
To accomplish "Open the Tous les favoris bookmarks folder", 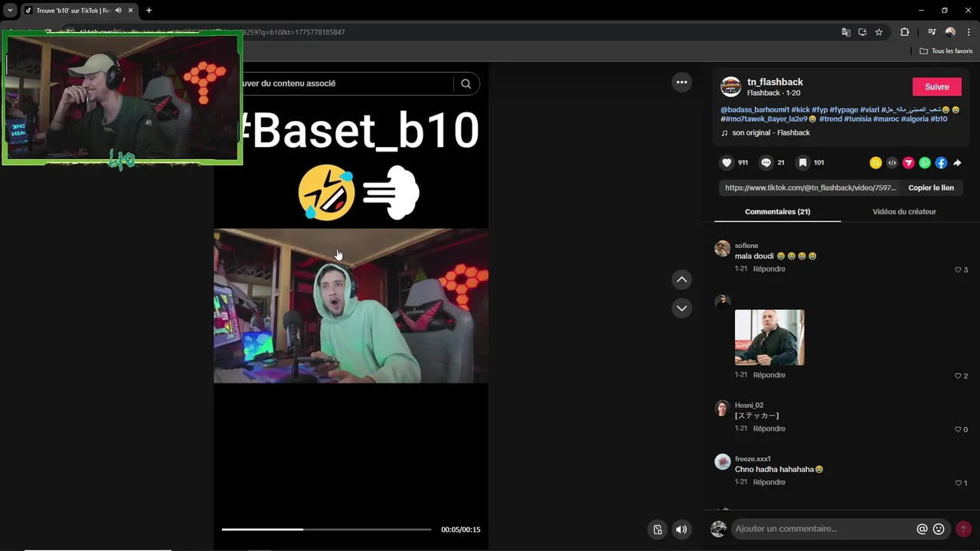I will [x=946, y=51].
